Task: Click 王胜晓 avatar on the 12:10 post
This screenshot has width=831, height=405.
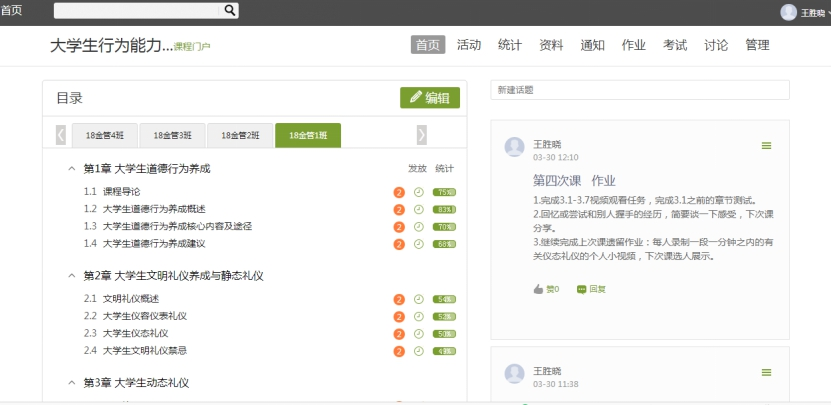Action: (x=515, y=148)
